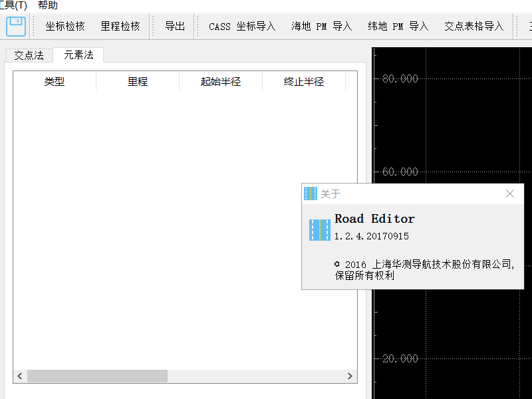Click 纬地 PM 导入 button

[x=398, y=26]
